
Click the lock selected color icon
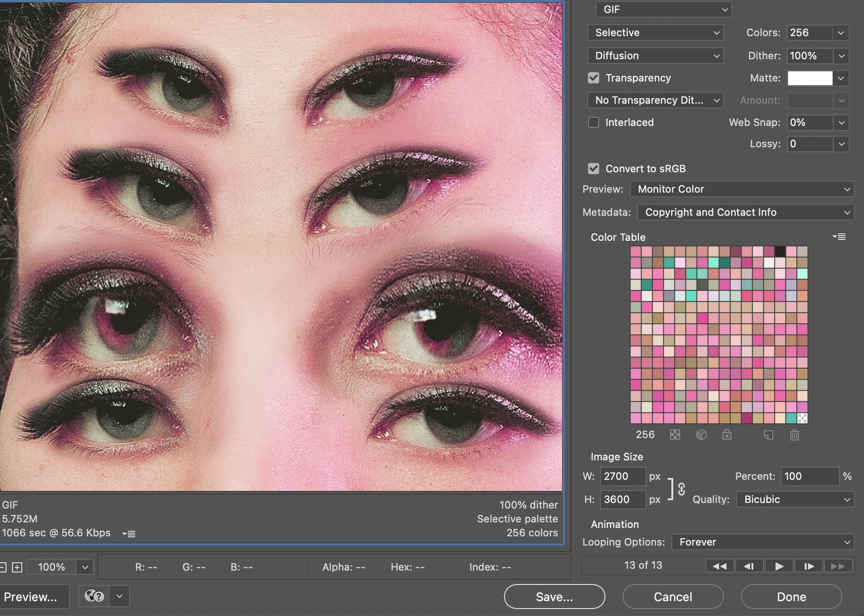(727, 434)
